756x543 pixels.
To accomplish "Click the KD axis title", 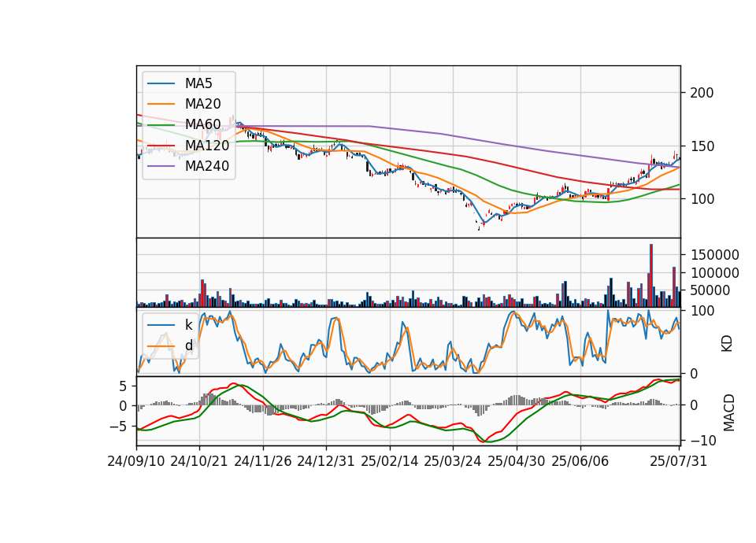I will click(727, 344).
